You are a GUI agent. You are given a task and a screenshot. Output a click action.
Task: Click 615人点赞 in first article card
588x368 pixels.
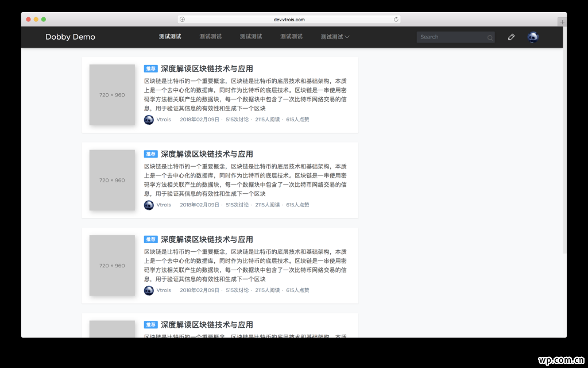point(298,120)
